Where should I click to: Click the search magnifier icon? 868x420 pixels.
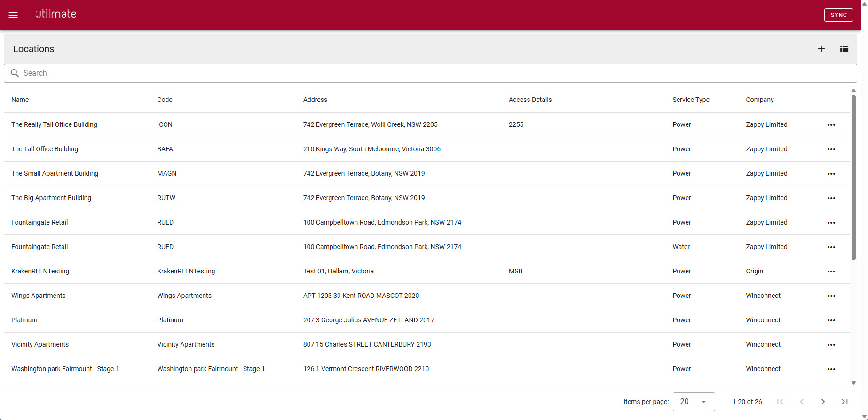click(x=15, y=73)
